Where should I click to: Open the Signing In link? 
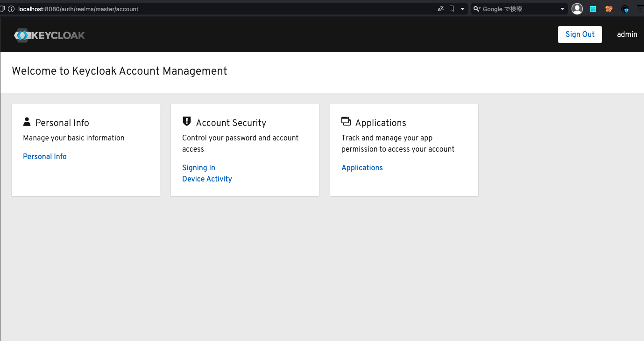[x=198, y=168]
